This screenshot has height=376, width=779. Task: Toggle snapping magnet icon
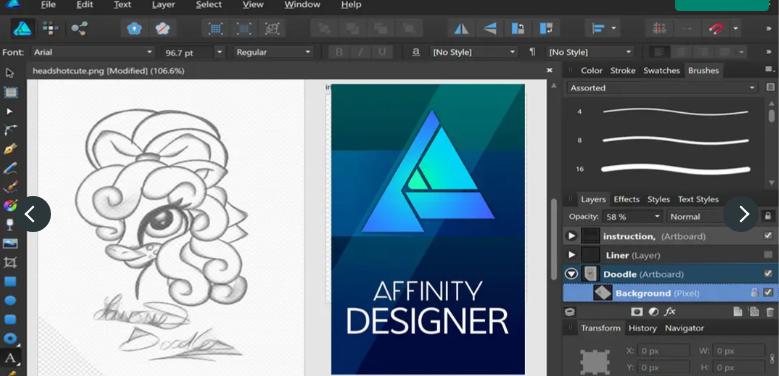click(x=716, y=28)
